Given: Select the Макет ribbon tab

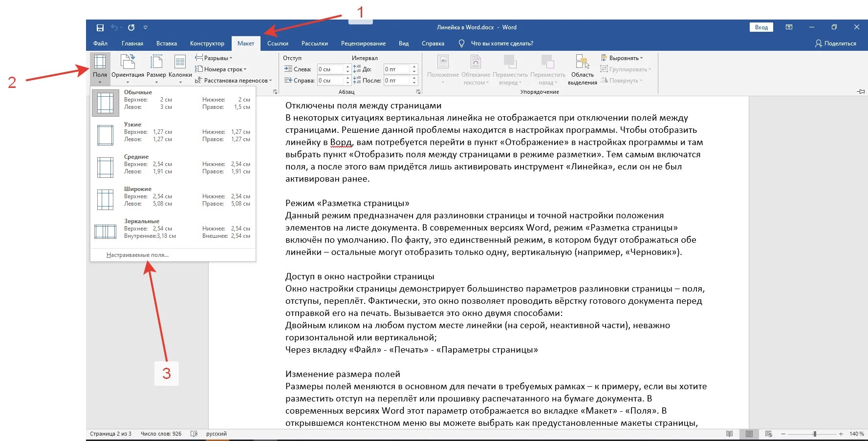Looking at the screenshot, I should tap(246, 43).
